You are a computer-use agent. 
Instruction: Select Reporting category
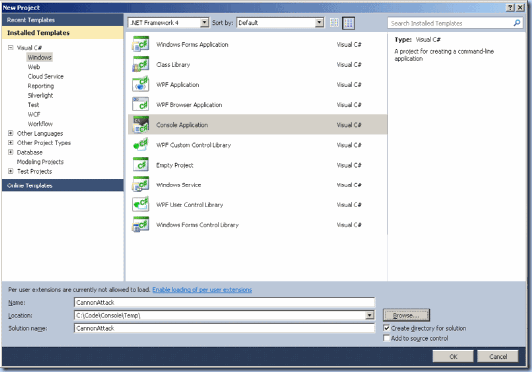(41, 86)
